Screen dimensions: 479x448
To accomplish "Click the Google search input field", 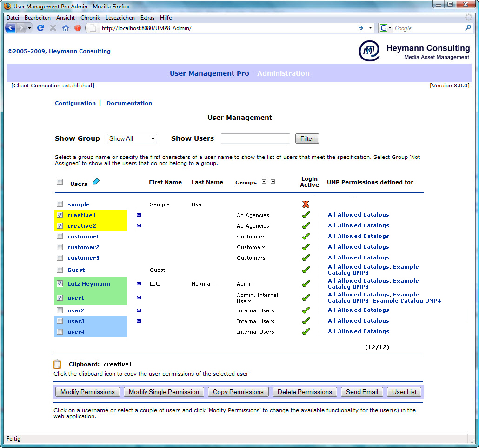I will click(428, 28).
